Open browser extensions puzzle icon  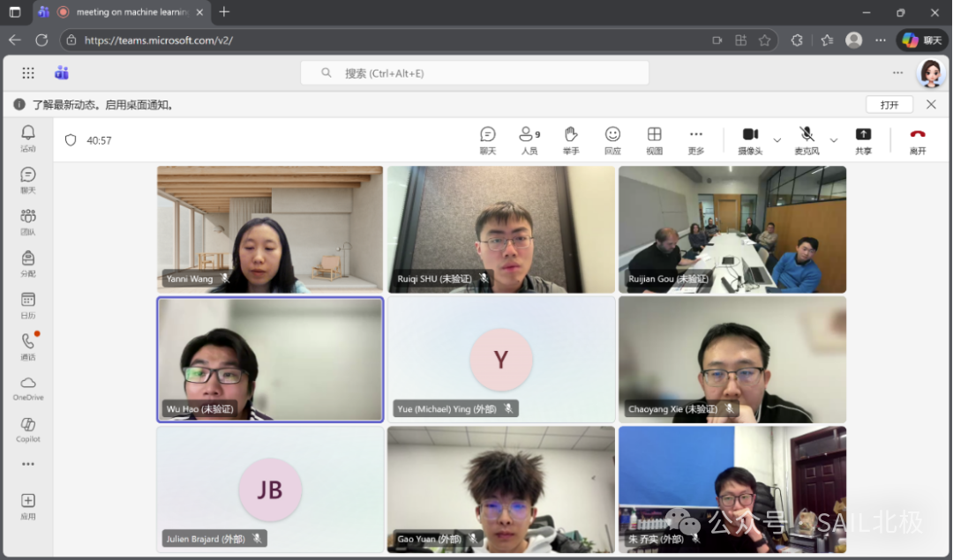[797, 40]
